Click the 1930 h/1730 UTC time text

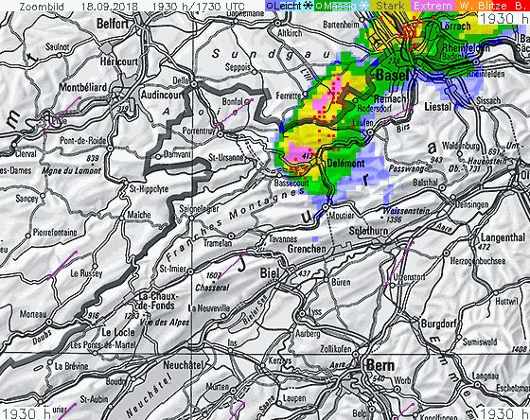198,7
